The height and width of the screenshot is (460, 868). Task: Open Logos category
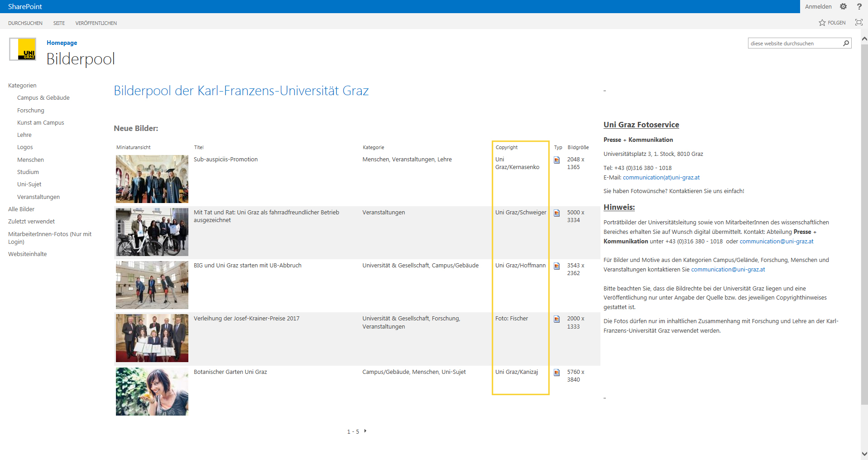click(25, 147)
